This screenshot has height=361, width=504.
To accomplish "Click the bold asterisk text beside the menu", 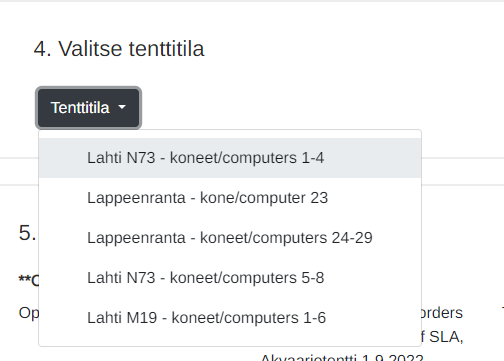I will tap(29, 280).
